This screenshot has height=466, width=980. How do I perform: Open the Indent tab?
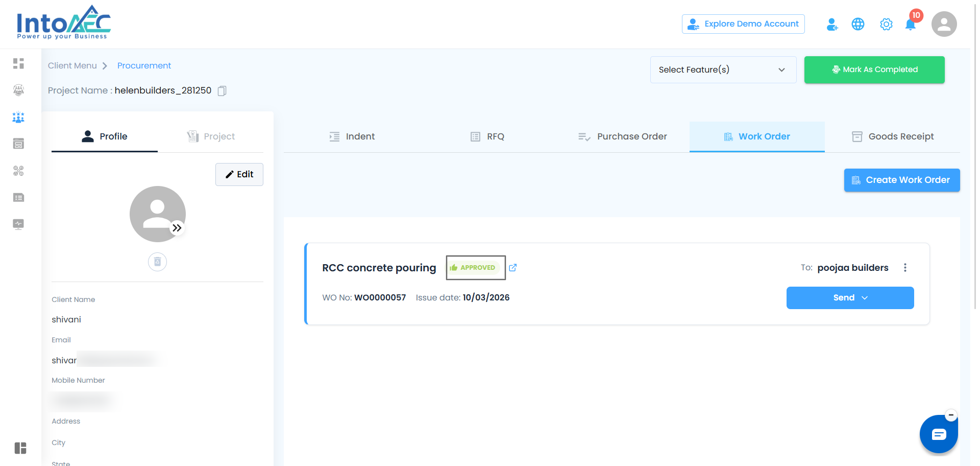coord(352,136)
